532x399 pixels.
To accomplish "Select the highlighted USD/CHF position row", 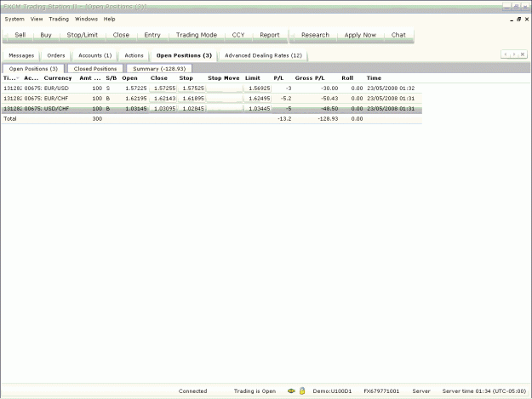I will point(212,109).
